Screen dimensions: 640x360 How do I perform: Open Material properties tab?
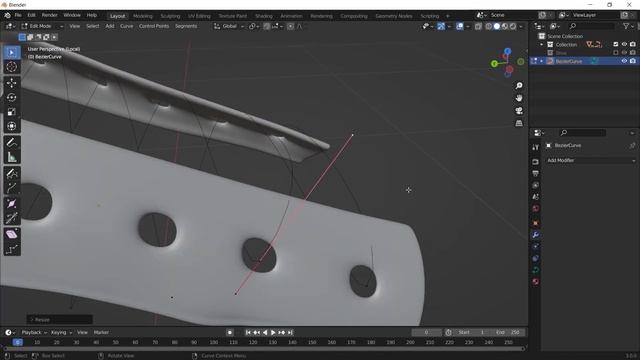coord(536,282)
